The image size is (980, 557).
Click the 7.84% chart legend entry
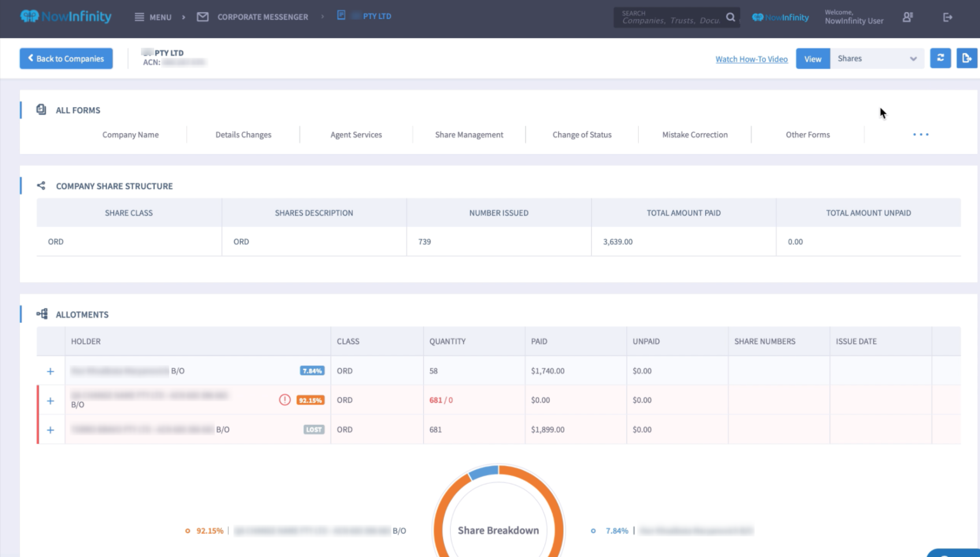pyautogui.click(x=672, y=530)
